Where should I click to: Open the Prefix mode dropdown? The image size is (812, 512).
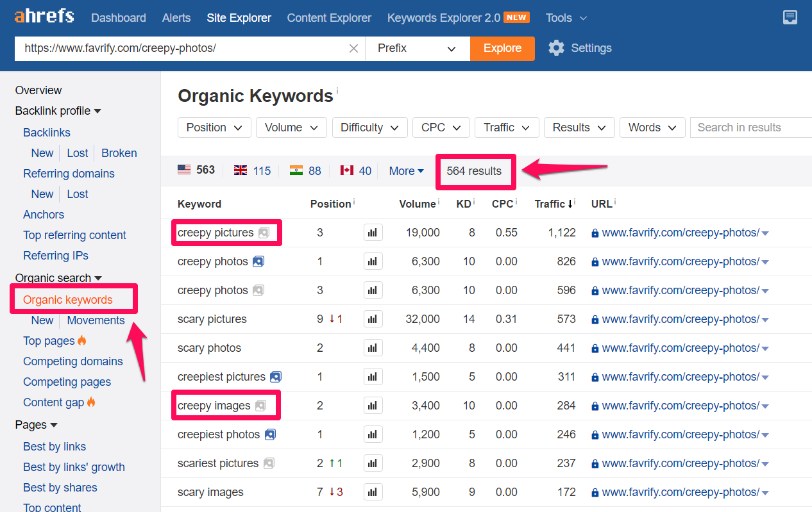tap(417, 49)
